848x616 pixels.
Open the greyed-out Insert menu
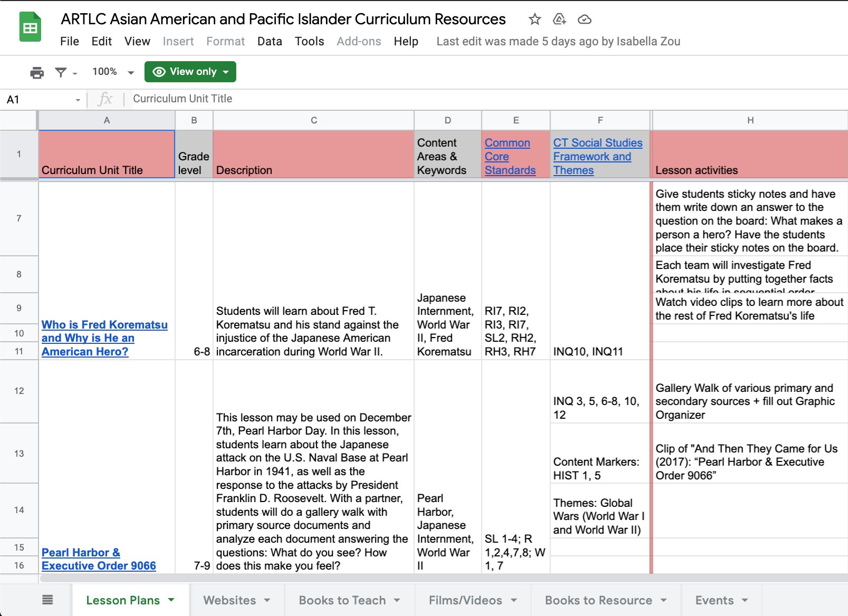click(178, 41)
